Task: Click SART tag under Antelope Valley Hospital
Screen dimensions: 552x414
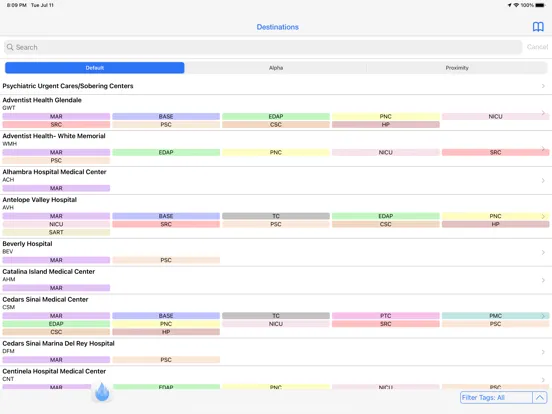Action: [56, 232]
